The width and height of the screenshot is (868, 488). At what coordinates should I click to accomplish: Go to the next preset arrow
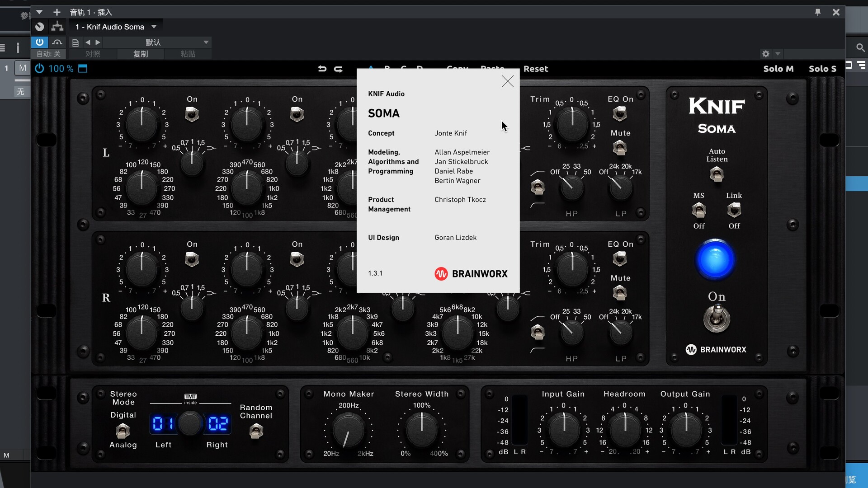(x=98, y=42)
